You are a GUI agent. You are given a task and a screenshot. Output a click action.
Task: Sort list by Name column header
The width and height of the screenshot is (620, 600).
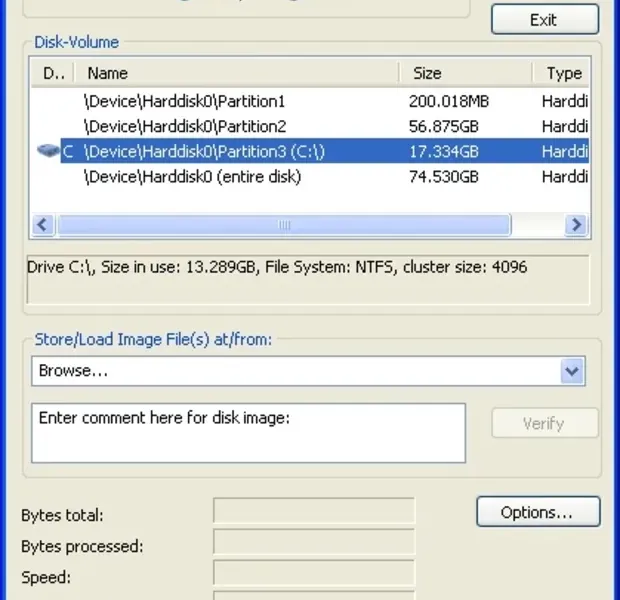[x=236, y=73]
